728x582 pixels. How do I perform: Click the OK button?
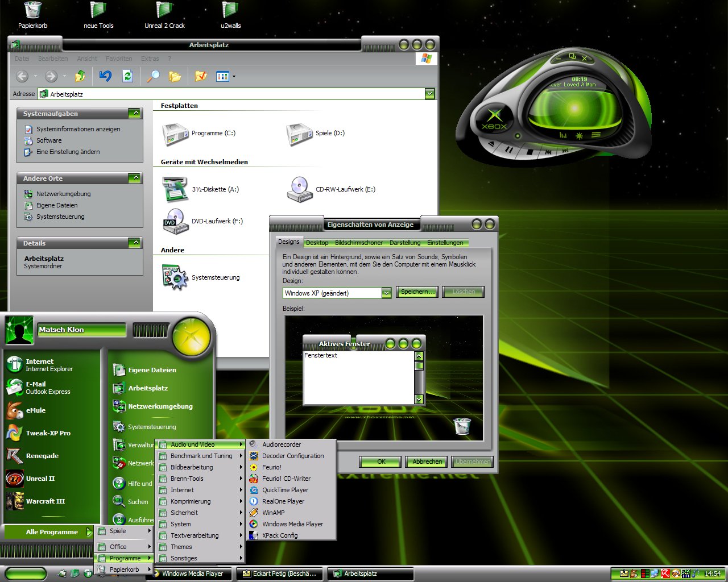click(381, 462)
